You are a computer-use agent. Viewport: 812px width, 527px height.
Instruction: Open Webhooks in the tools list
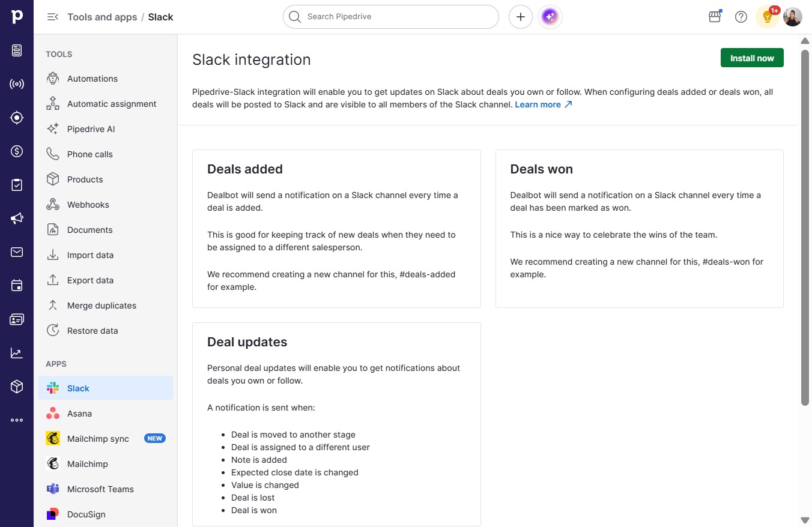[x=106, y=205]
